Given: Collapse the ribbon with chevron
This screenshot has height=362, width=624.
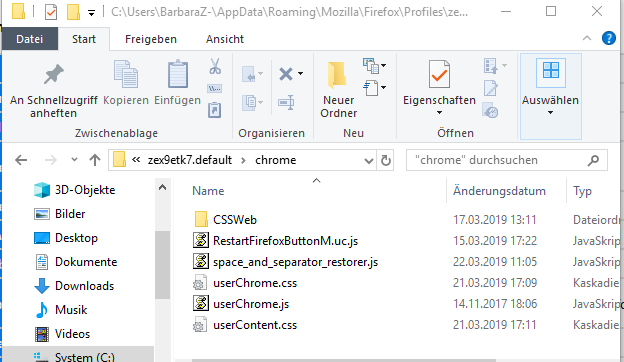Looking at the screenshot, I should 587,39.
